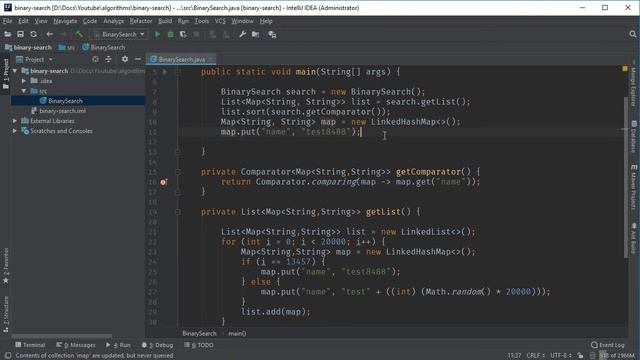The height and width of the screenshot is (360, 640).
Task: Open the Terminal tool window
Action: coord(30,345)
